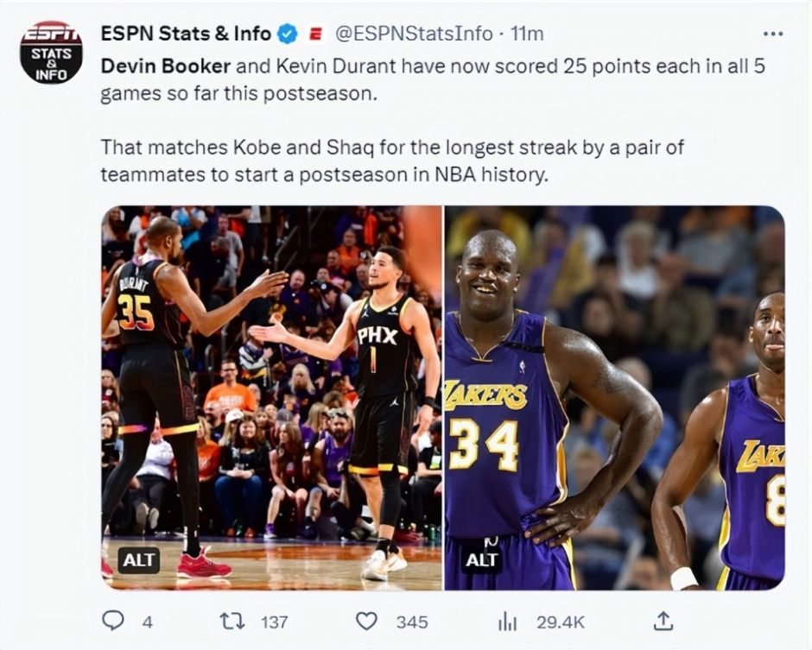The width and height of the screenshot is (812, 650).
Task: Click the 29.4K views count
Action: click(x=561, y=622)
